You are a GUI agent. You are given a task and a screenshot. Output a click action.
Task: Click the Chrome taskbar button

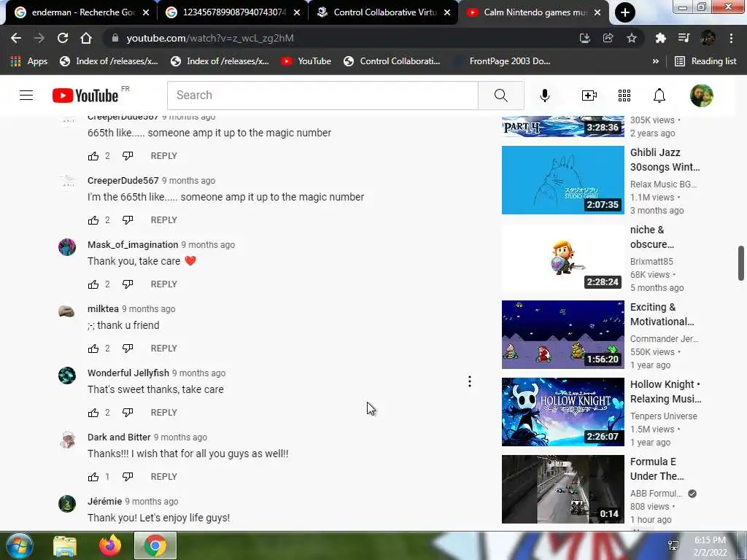155,545
